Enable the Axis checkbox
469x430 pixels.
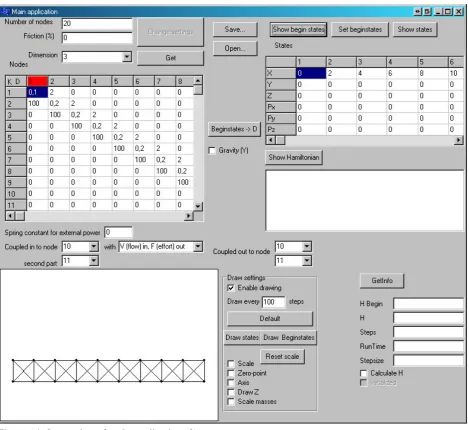[231, 383]
